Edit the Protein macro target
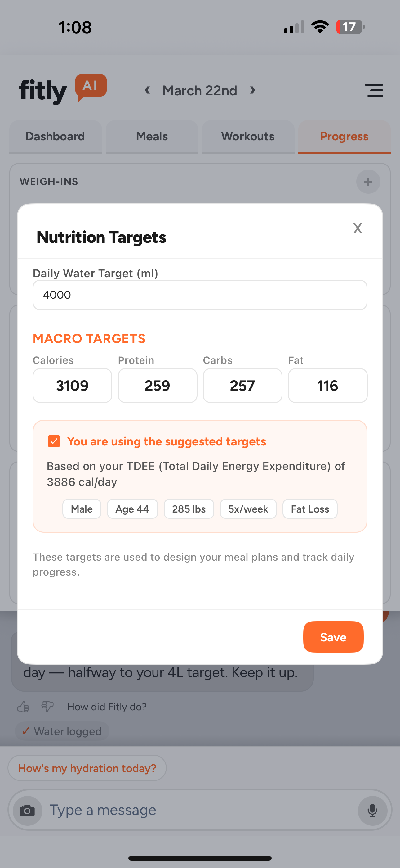The width and height of the screenshot is (400, 868). pyautogui.click(x=157, y=386)
